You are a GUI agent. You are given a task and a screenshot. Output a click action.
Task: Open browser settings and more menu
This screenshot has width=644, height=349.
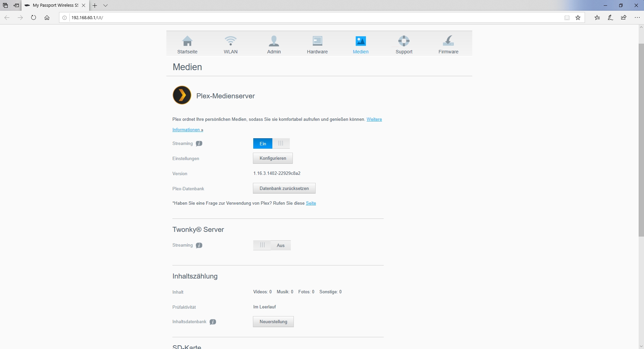(x=637, y=18)
